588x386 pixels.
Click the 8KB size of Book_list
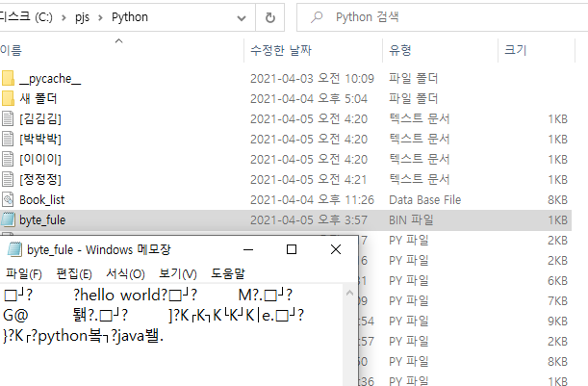click(x=557, y=200)
